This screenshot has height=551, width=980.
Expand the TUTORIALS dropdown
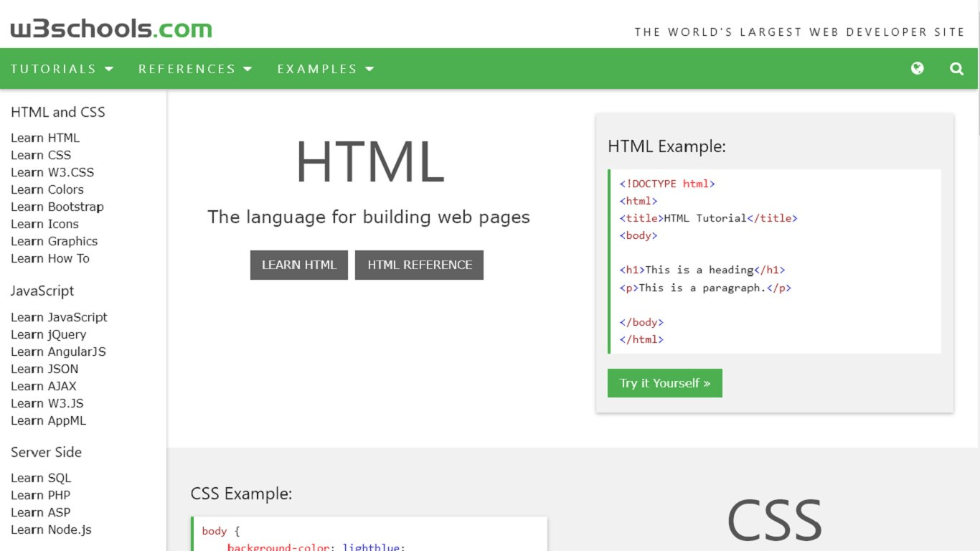(62, 68)
